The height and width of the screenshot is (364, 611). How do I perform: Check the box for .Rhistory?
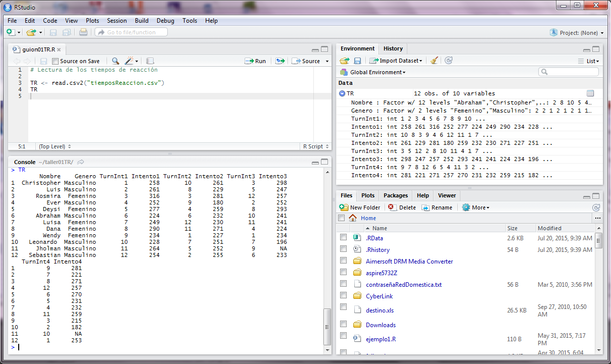344,249
